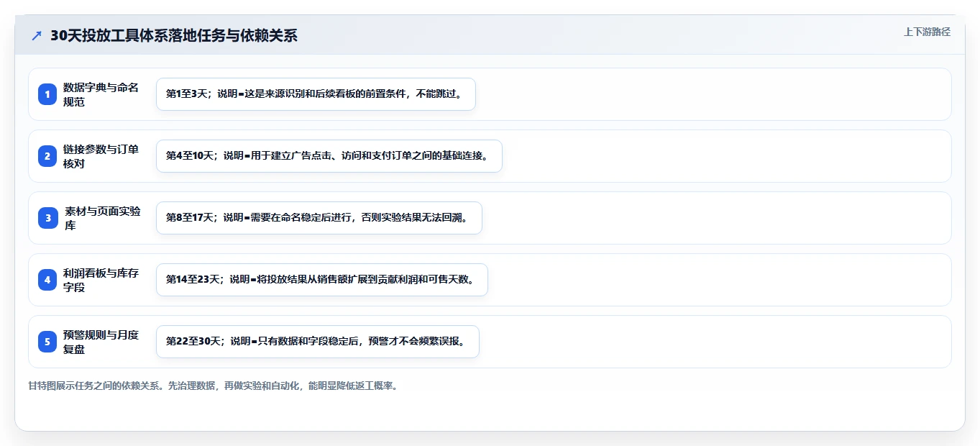Click the 第4至10天 description box

pyautogui.click(x=329, y=156)
